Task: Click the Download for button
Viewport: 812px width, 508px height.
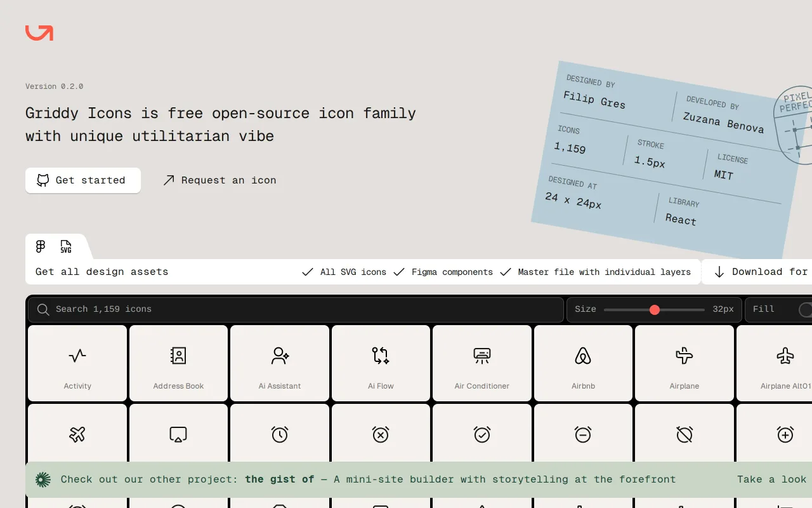Action: 757,272
